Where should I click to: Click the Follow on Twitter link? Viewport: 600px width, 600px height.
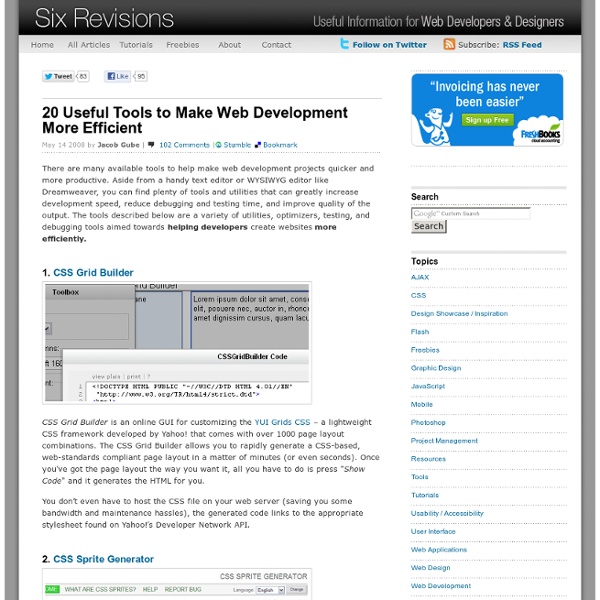390,45
